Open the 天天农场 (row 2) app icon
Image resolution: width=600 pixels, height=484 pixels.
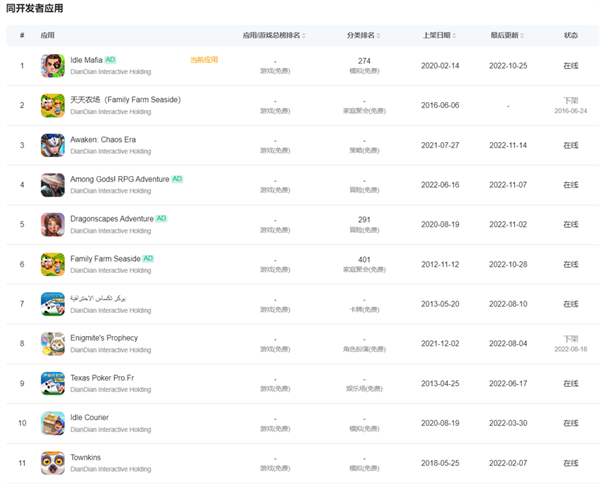pyautogui.click(x=53, y=106)
